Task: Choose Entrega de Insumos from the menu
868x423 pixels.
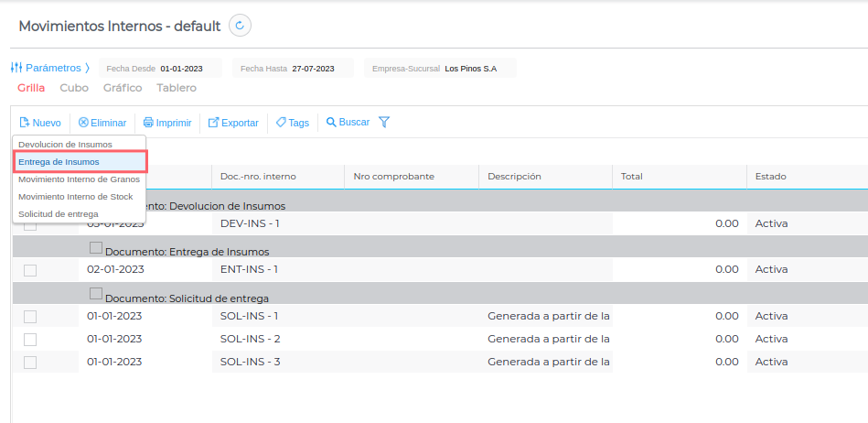Action: (x=80, y=162)
